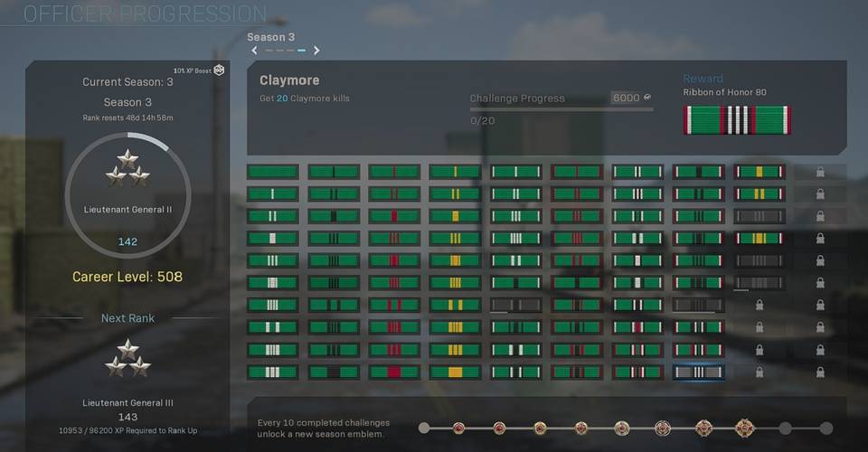Go to the previous season with left arrow
868x452 pixels.
tap(255, 51)
